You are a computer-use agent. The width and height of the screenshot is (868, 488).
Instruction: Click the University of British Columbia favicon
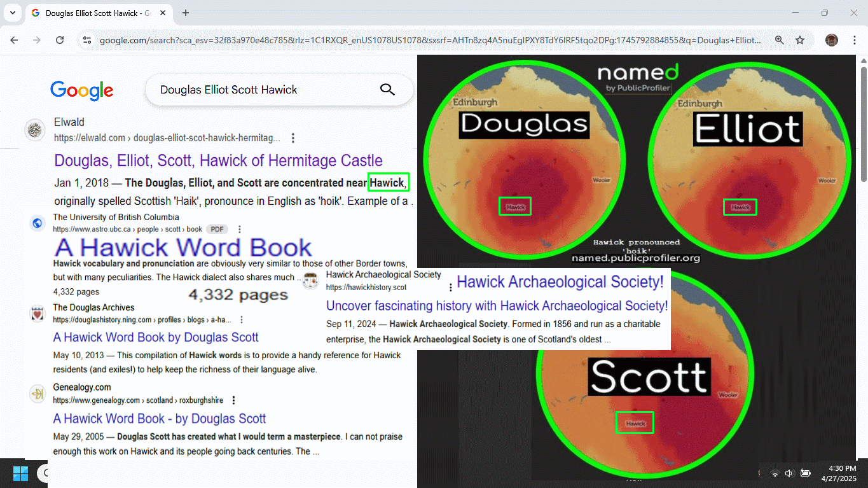coord(37,223)
